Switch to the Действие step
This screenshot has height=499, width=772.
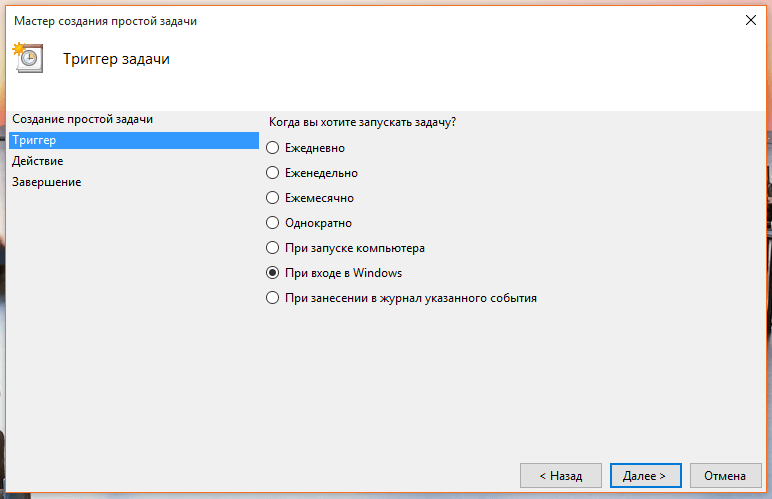point(38,161)
